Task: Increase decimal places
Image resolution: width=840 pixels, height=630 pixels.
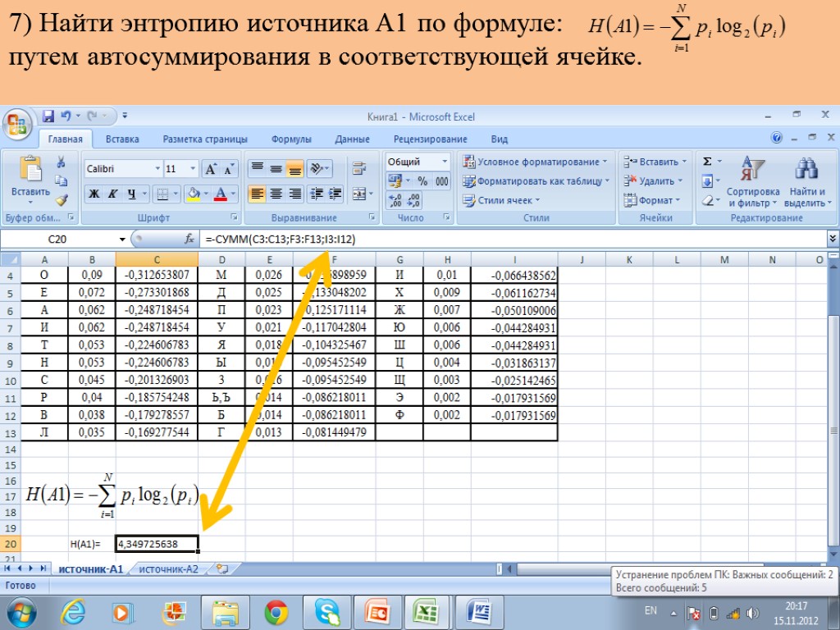Action: [395, 200]
